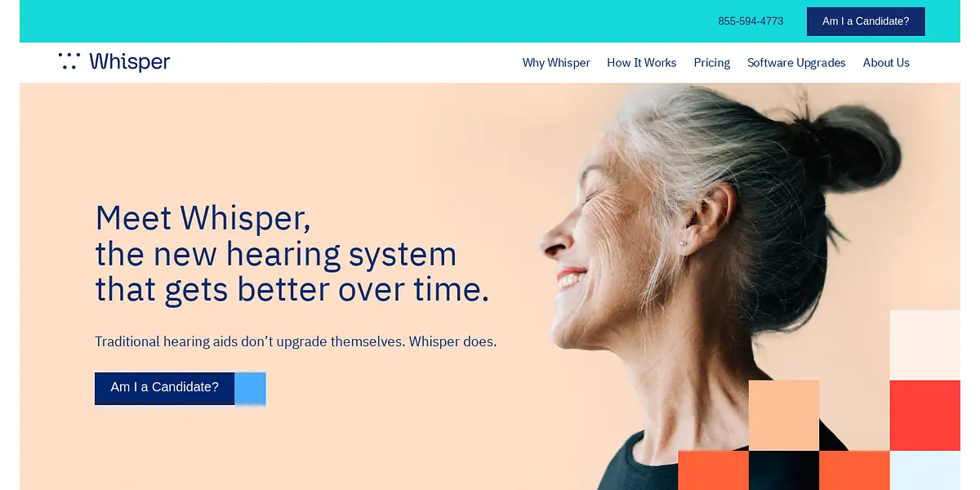The image size is (980, 490).
Task: Open the About Us page
Action: coord(886,63)
